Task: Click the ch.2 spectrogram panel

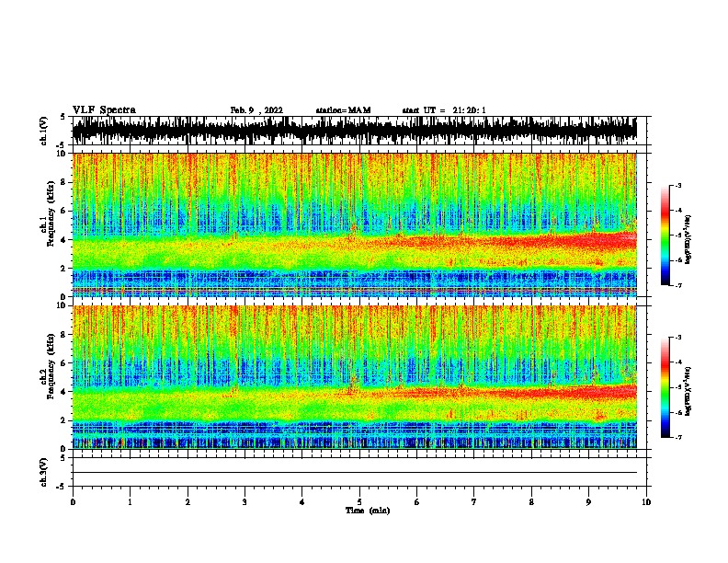Action: point(355,377)
